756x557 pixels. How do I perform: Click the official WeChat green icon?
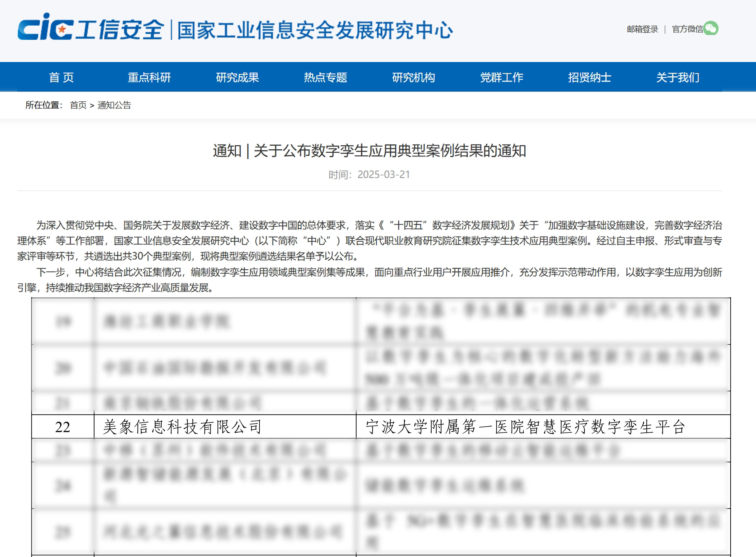711,28
